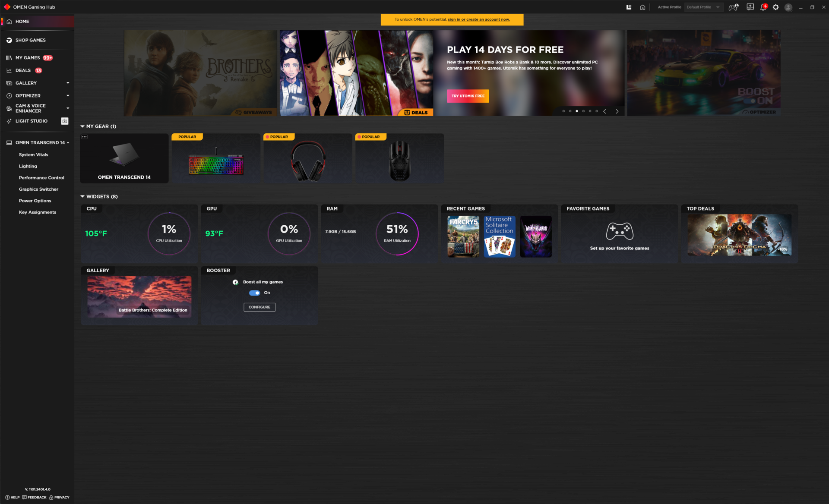Screen dimensions: 829x504
Task: Open the settings gear icon
Action: (x=776, y=7)
